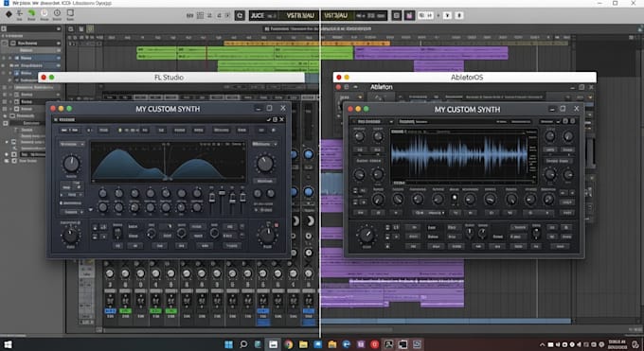This screenshot has width=644, height=351.
Task: Click the orange marker bar above the timeline clips
Action: pyautogui.click(x=307, y=43)
